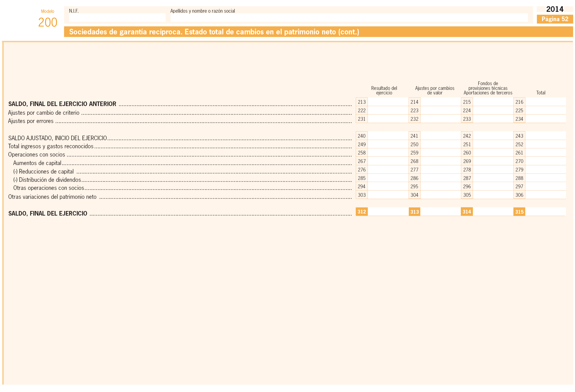
Task: Click input field numbered 251
Action: (x=493, y=144)
